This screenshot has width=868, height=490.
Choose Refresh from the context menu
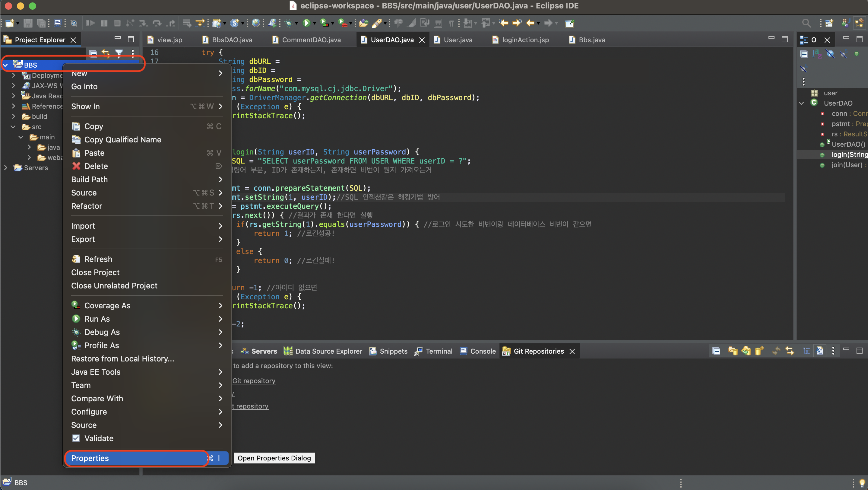click(98, 259)
